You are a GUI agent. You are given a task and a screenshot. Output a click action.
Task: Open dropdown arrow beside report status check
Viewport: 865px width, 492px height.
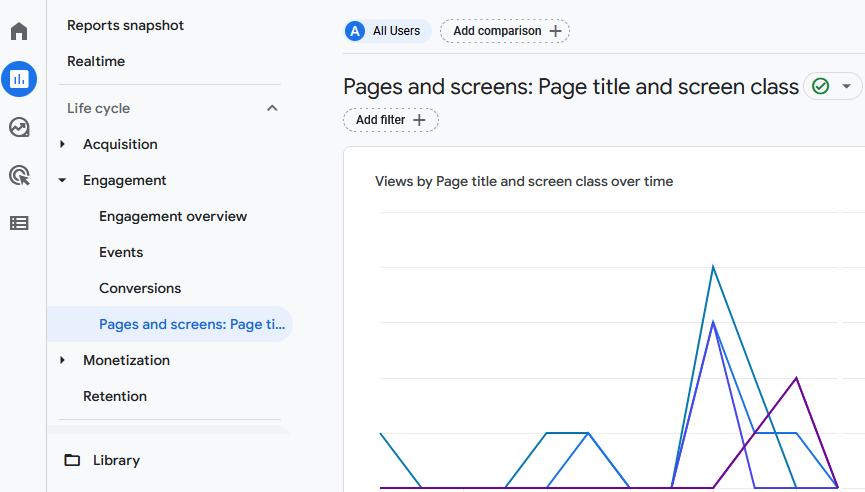[847, 87]
